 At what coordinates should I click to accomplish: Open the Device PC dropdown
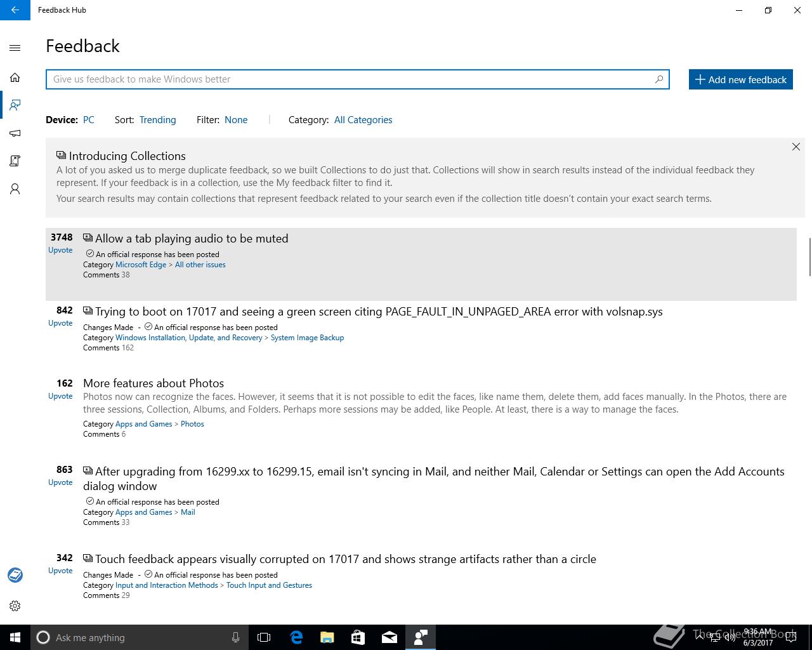[89, 120]
